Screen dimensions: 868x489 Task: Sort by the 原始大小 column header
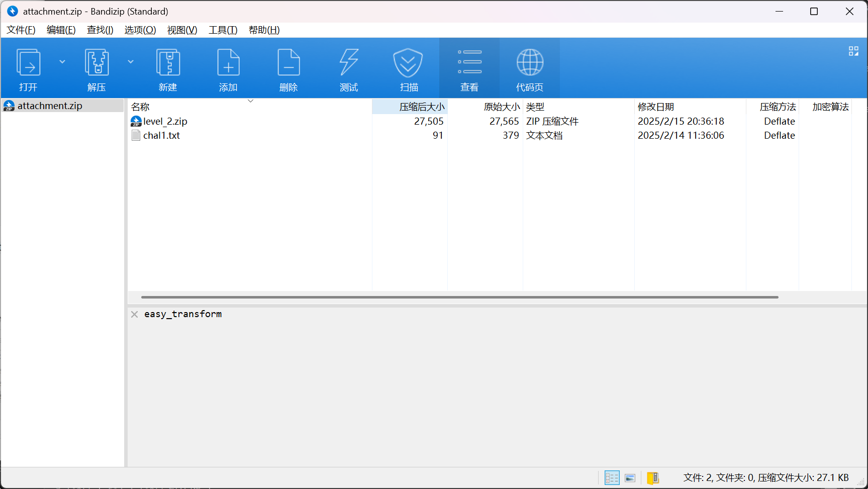point(485,107)
